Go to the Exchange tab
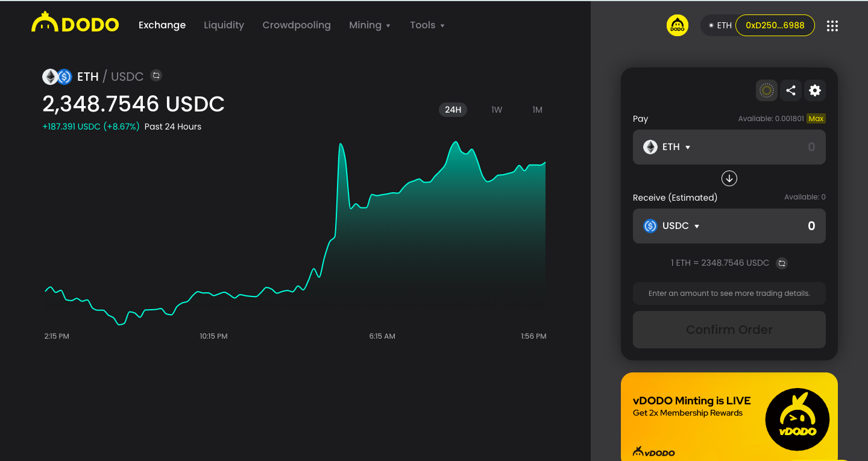This screenshot has height=461, width=868. (x=162, y=25)
